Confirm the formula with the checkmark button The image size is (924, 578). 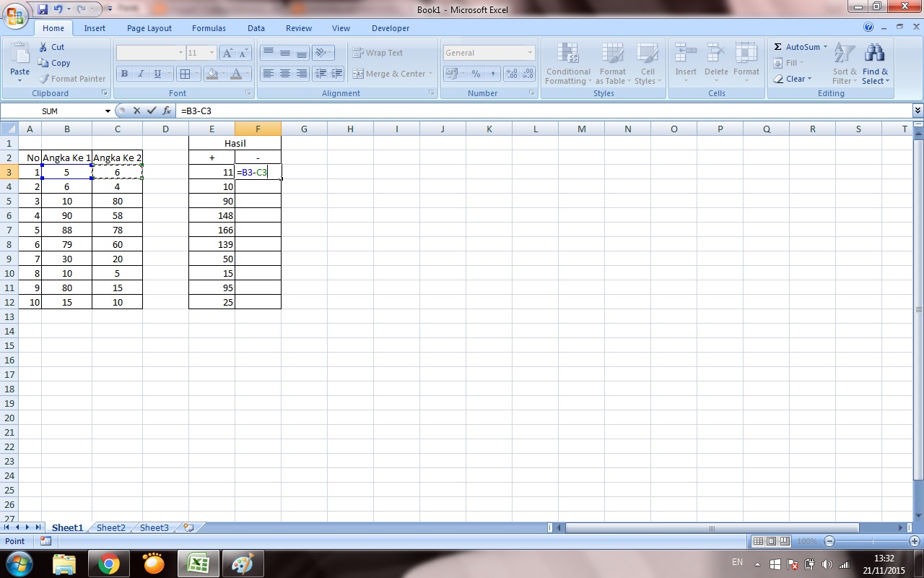[x=152, y=111]
